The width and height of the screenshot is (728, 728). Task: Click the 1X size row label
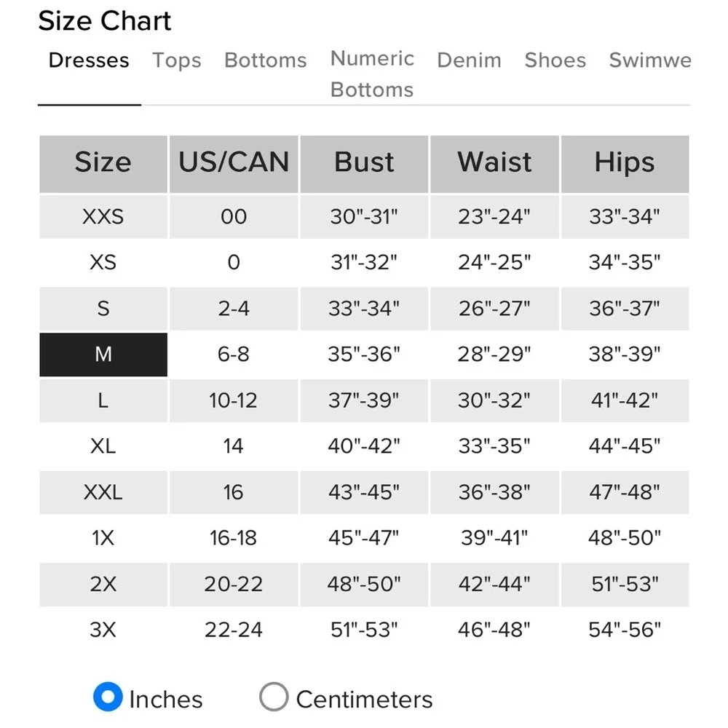coord(103,538)
